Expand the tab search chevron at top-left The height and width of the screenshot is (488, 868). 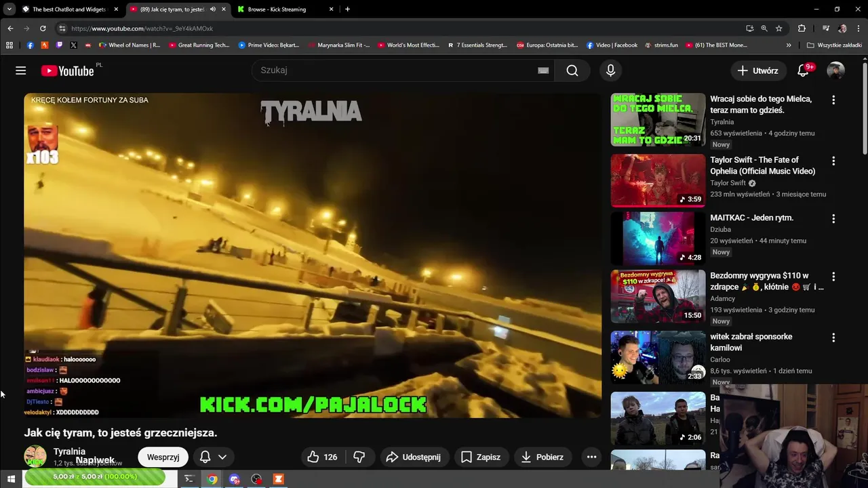click(x=9, y=9)
